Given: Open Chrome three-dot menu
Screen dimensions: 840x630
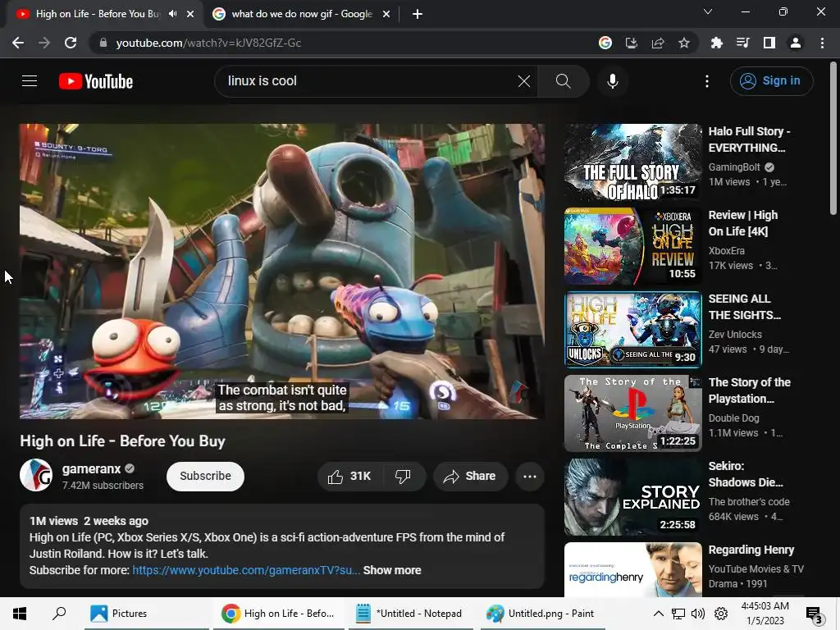Looking at the screenshot, I should click(x=822, y=43).
